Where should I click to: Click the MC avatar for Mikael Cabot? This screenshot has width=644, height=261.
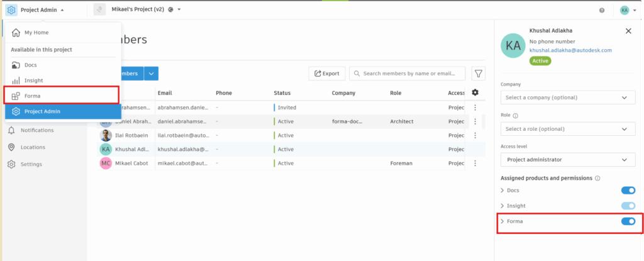[x=106, y=163]
